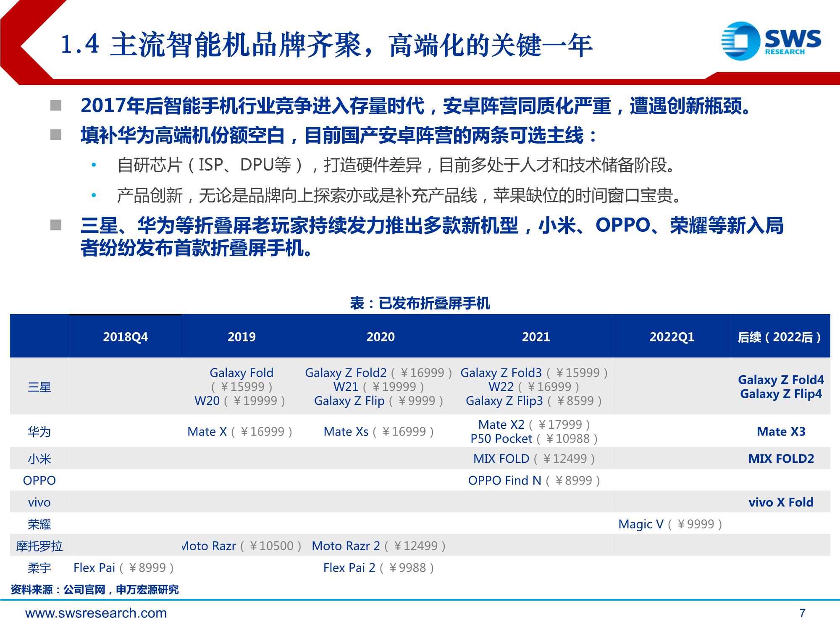Click the MIX FOLD2 cell
840x630 pixels.
coord(781,459)
